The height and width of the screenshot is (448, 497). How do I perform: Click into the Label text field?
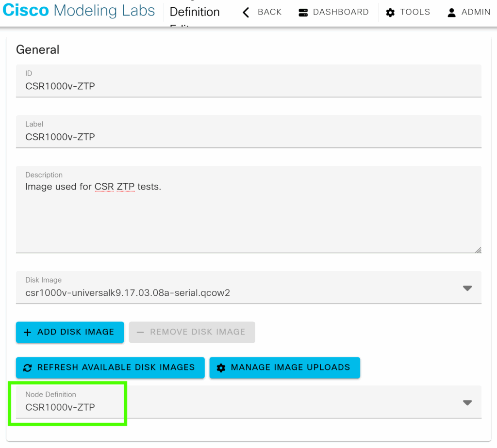248,137
